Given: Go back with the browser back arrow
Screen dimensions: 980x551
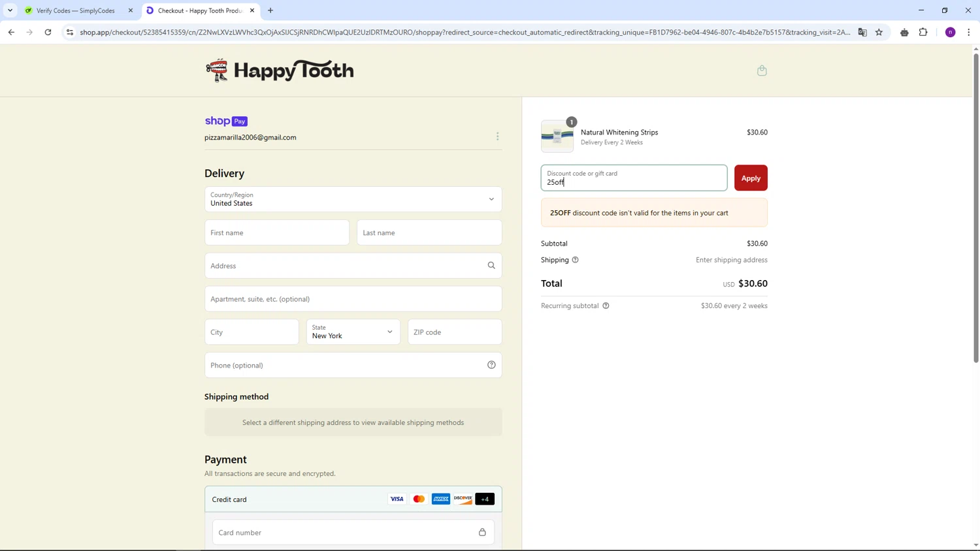Looking at the screenshot, I should pos(11,32).
